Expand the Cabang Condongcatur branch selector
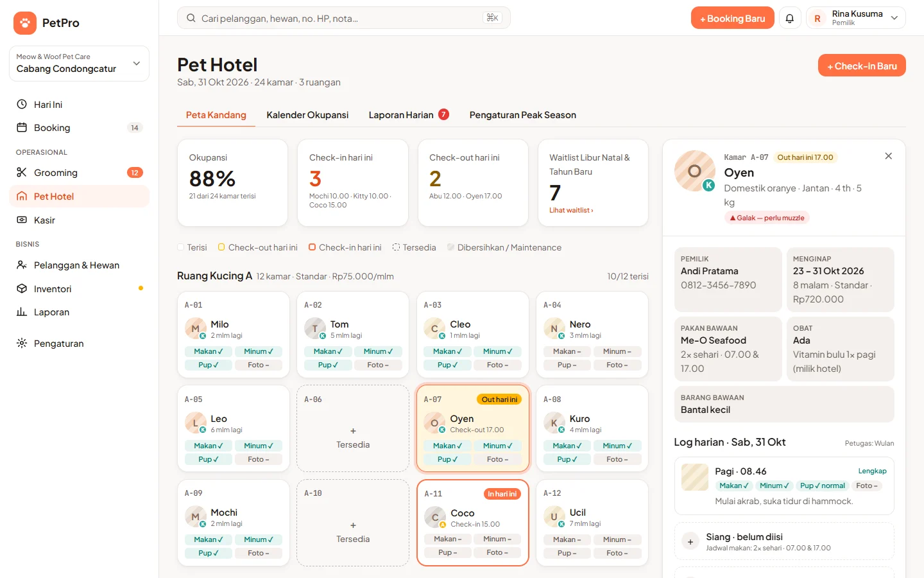Screen dimensions: 924x578 [80, 64]
